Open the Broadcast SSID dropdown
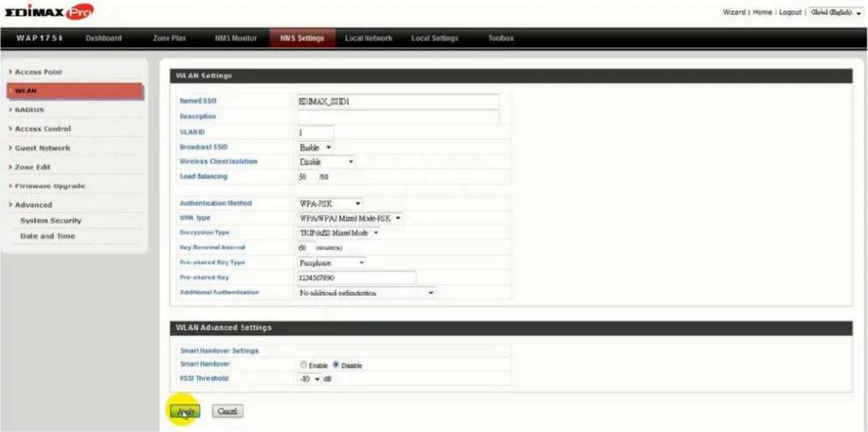 tap(314, 147)
